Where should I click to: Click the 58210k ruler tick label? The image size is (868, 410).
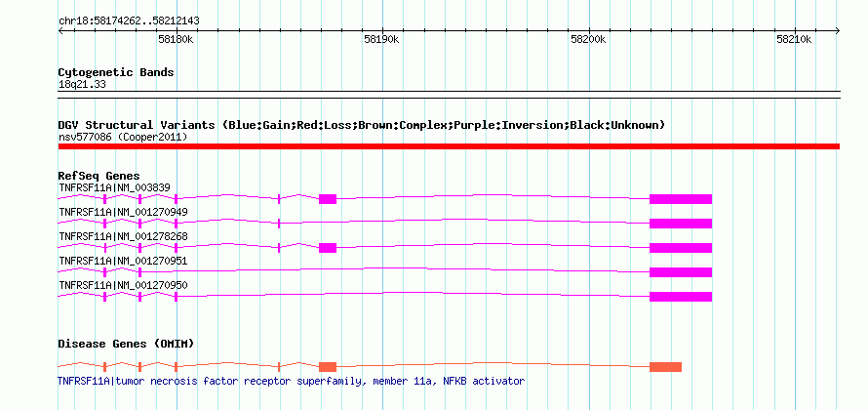tap(794, 39)
